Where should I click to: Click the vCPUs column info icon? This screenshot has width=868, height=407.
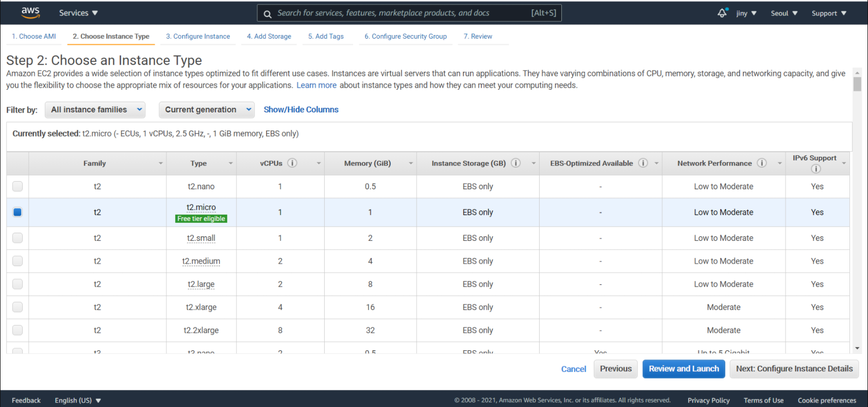[x=292, y=163]
